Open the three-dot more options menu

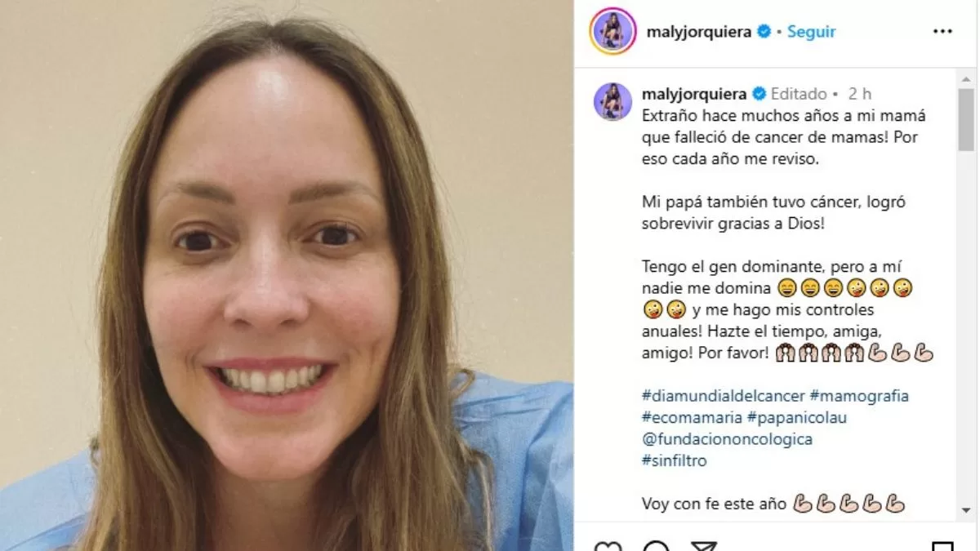pos(942,32)
